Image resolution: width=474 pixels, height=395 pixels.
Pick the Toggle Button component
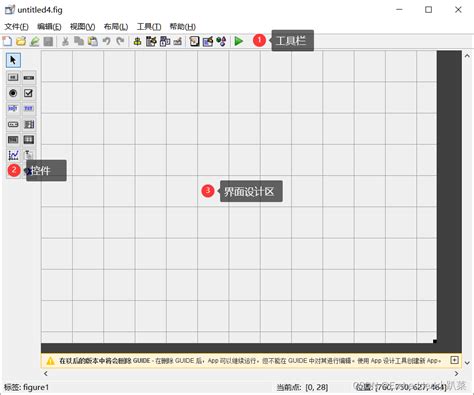coord(13,140)
